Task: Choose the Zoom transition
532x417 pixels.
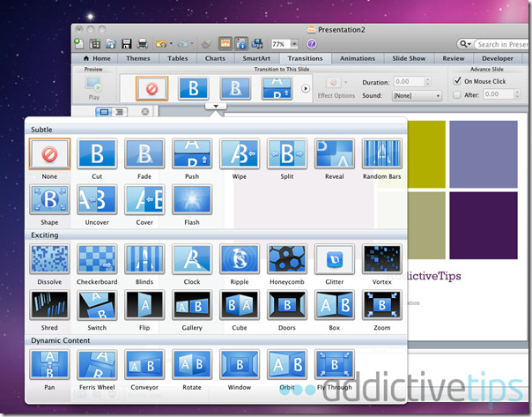Action: click(x=382, y=305)
